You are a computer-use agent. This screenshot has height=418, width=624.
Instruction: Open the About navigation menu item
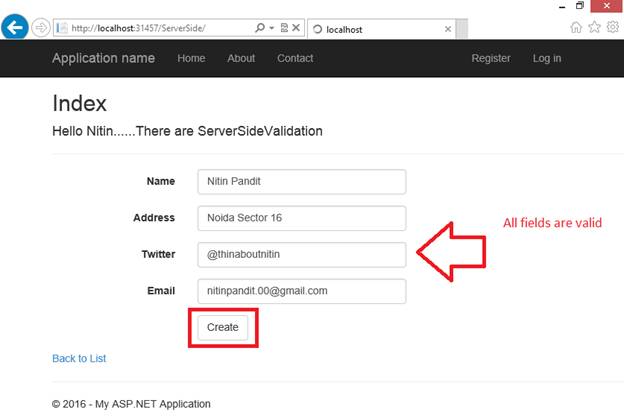pos(241,58)
